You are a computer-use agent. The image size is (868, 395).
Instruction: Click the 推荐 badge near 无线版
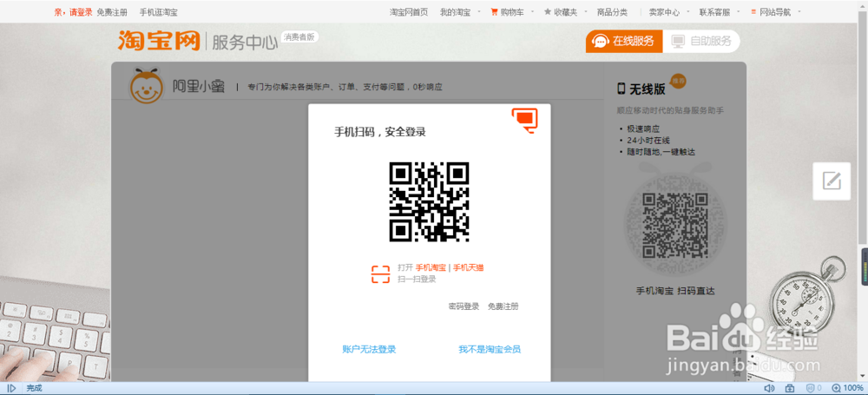click(678, 81)
